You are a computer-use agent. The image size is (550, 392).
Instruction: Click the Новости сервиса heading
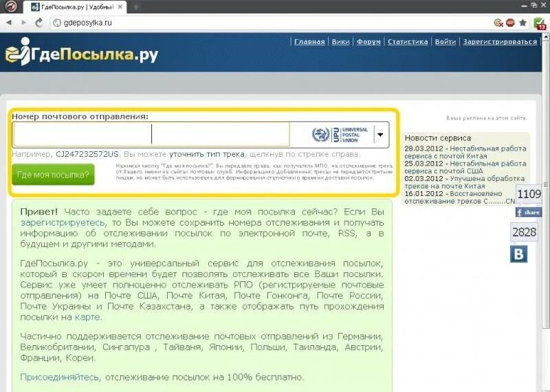438,138
